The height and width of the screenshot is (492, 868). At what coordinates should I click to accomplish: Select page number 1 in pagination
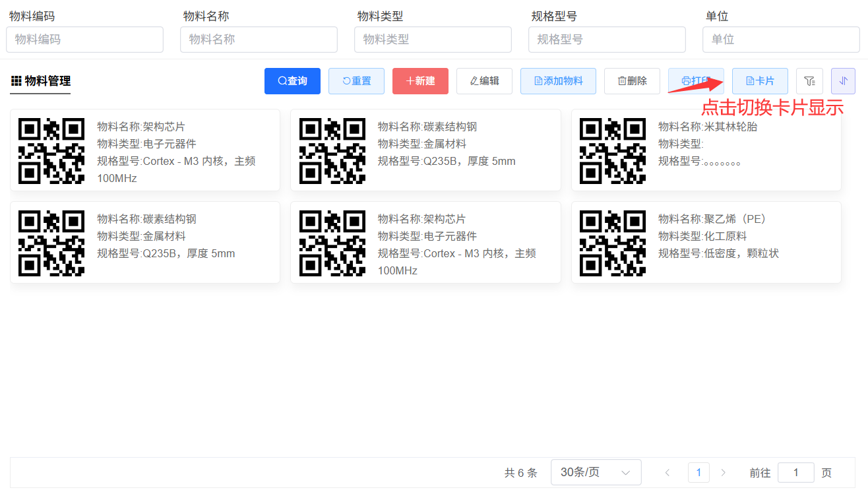coord(698,472)
